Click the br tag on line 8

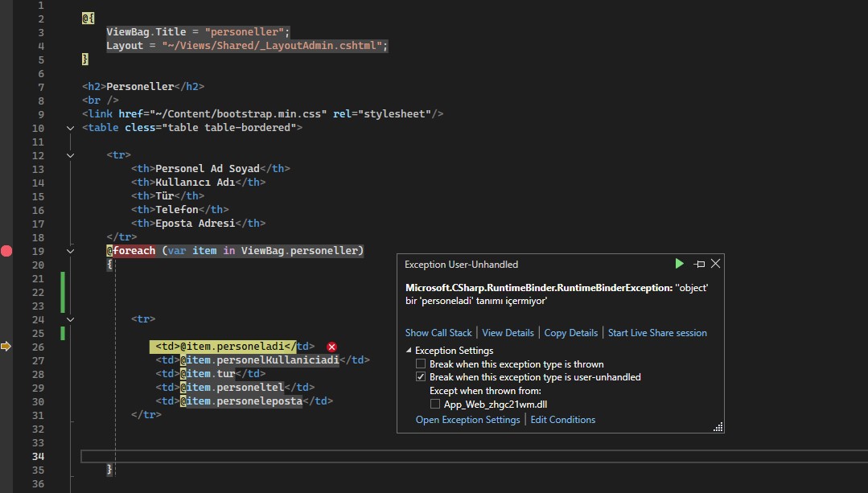click(x=101, y=101)
